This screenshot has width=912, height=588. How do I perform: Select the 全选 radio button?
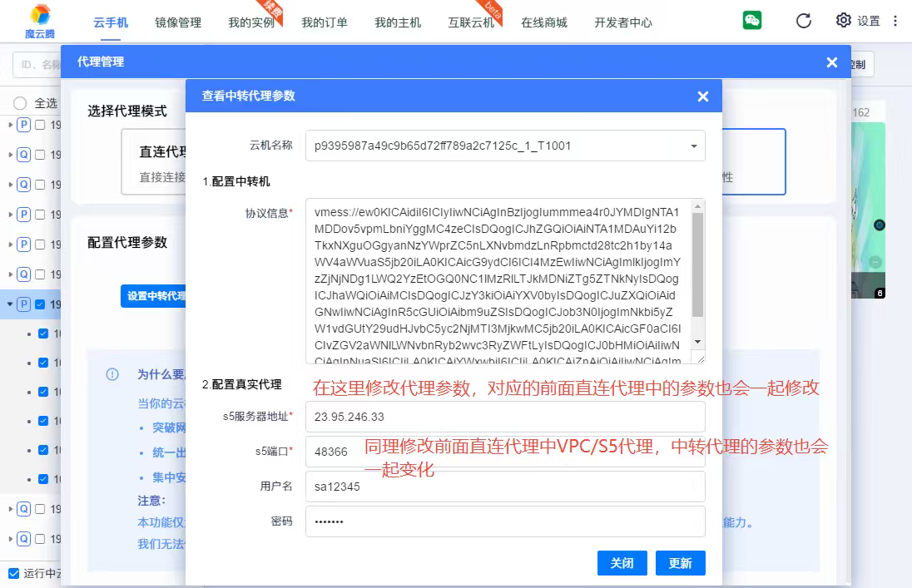pyautogui.click(x=20, y=103)
